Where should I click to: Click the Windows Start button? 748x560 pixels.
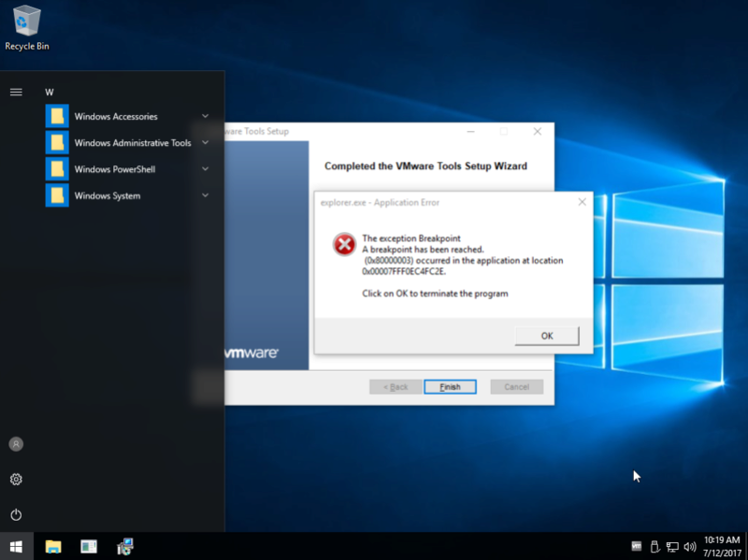[16, 547]
